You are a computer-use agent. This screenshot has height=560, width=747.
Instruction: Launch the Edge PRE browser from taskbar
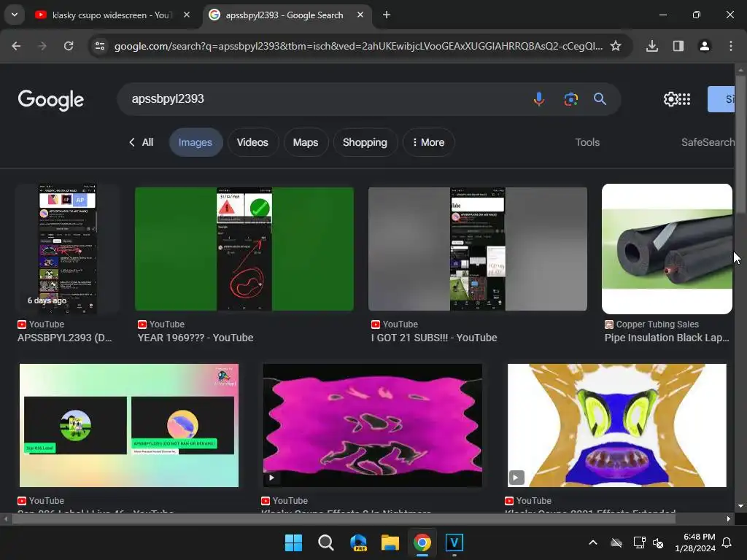coord(358,542)
